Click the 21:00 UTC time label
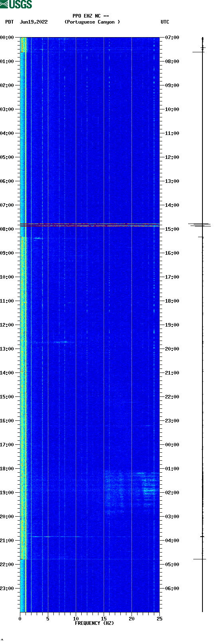This screenshot has height=644, width=220. coord(172,373)
